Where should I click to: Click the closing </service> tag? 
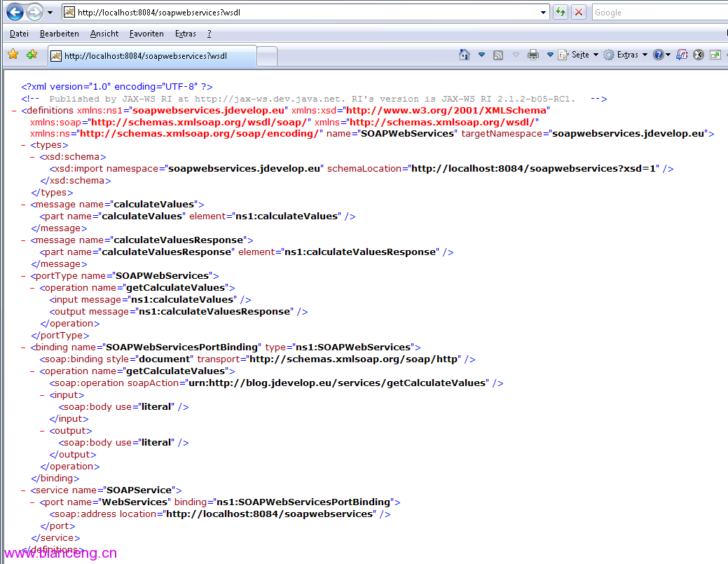[55, 537]
